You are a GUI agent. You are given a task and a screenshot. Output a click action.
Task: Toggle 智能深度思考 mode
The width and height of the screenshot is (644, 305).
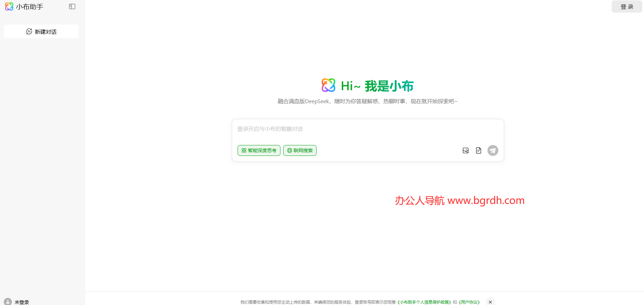pos(259,150)
